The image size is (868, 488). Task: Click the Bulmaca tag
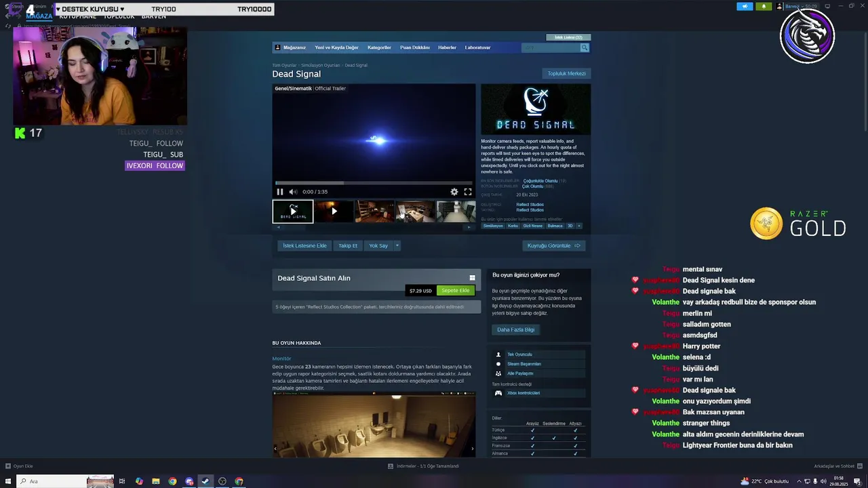click(x=555, y=226)
